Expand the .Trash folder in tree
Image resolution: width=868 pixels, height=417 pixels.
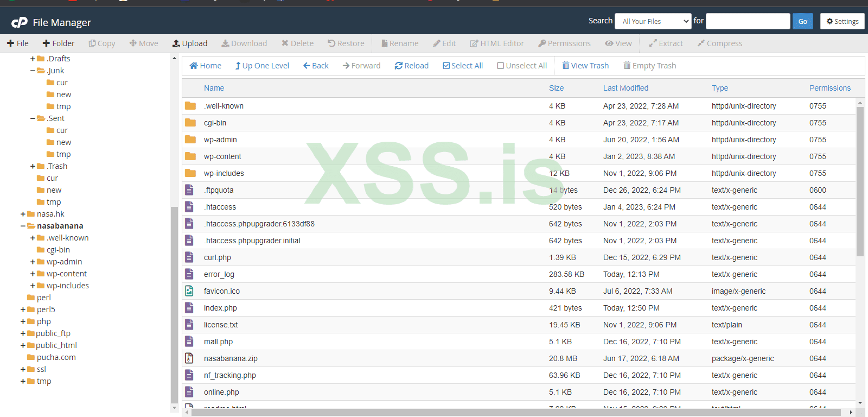(x=33, y=166)
